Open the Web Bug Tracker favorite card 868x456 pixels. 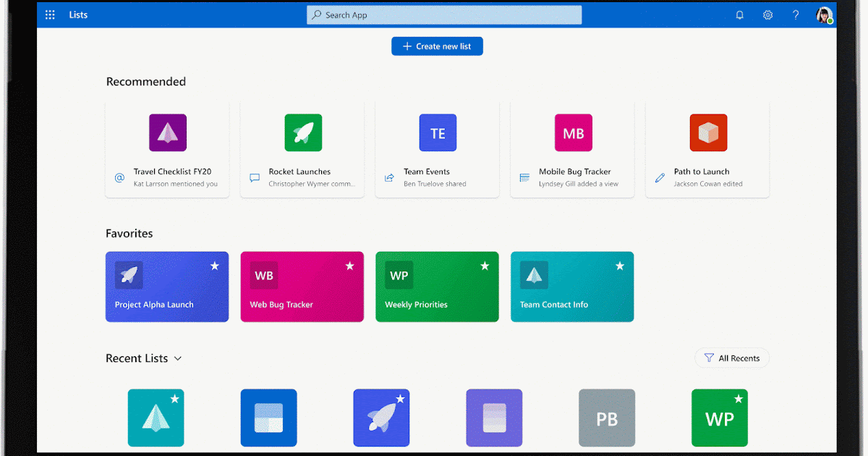[302, 287]
